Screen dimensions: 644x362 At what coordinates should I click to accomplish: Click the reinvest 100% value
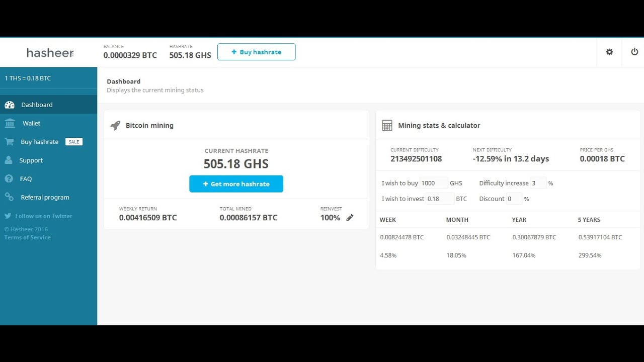[x=330, y=218]
